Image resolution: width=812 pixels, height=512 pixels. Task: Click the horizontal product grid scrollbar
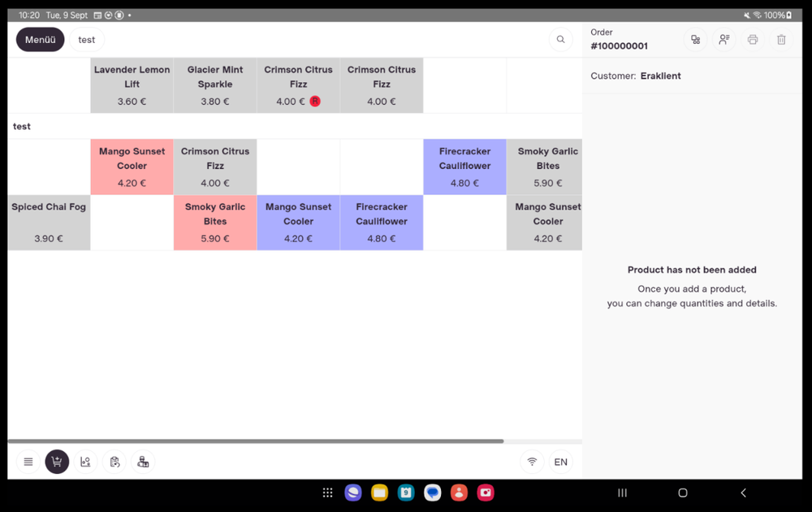[x=256, y=441]
